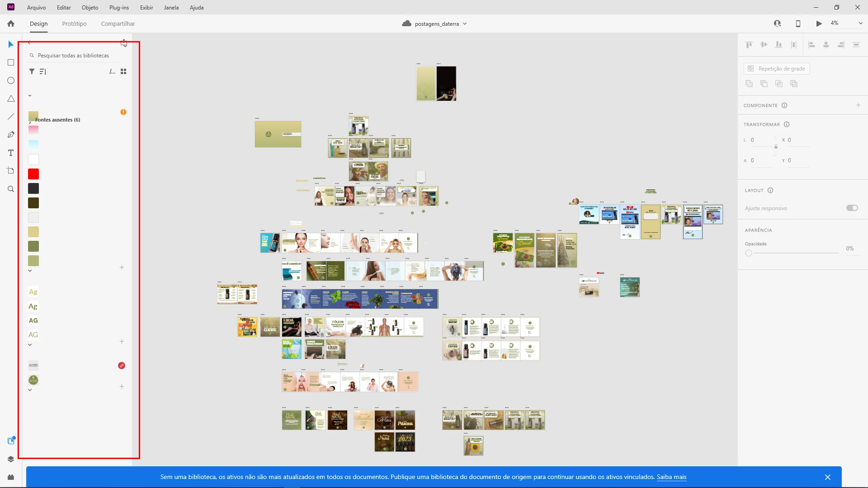Open the Plugins panel icon

(11, 477)
